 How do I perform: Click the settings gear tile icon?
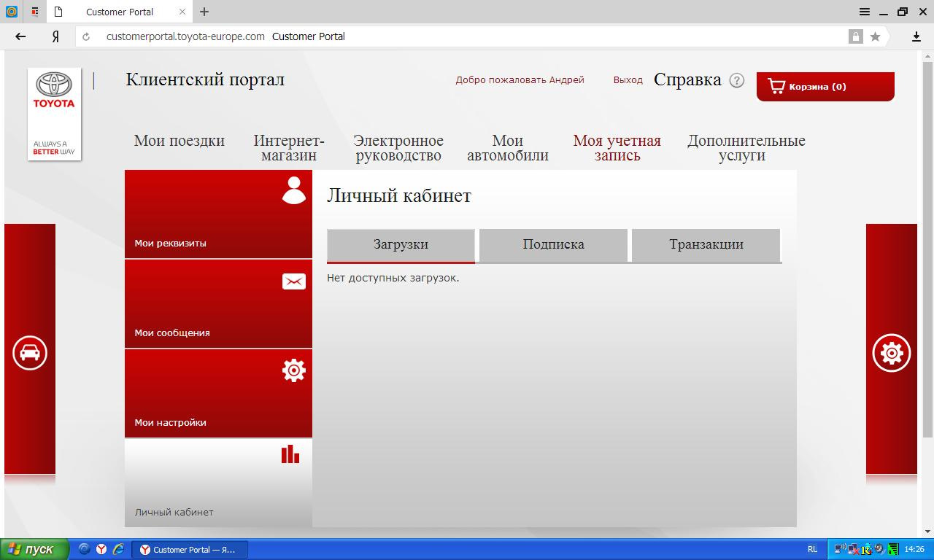point(294,370)
